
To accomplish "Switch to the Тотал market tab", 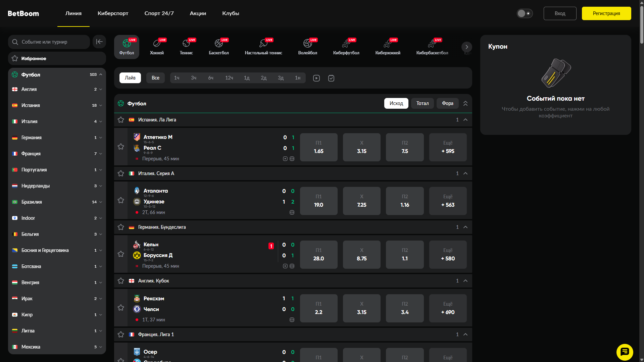I will (x=423, y=103).
